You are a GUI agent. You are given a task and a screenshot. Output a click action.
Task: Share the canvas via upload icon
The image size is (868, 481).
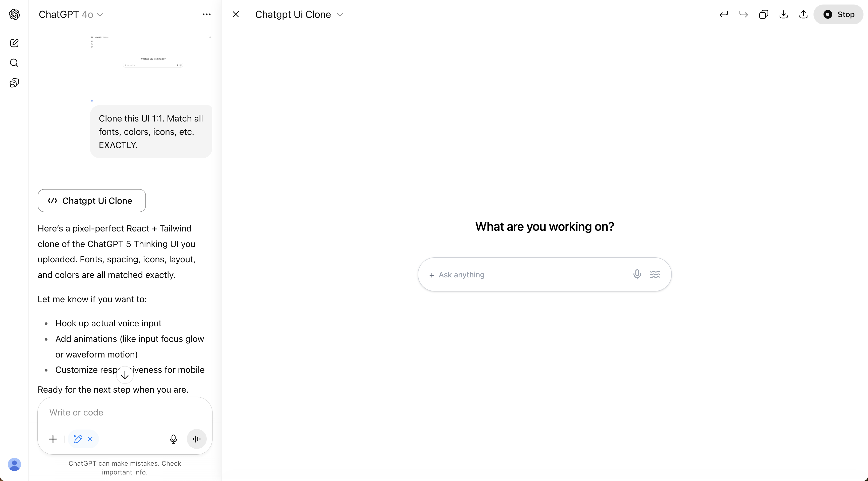803,15
